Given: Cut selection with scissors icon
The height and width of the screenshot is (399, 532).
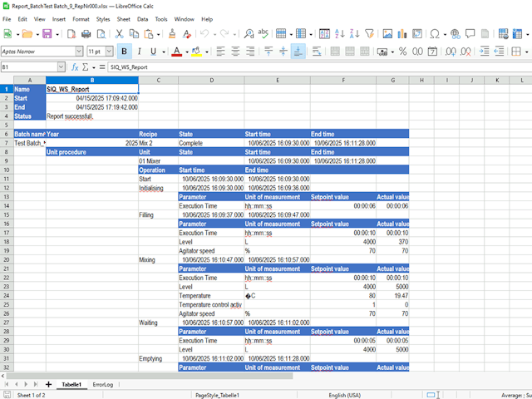Looking at the screenshot, I should (119, 33).
